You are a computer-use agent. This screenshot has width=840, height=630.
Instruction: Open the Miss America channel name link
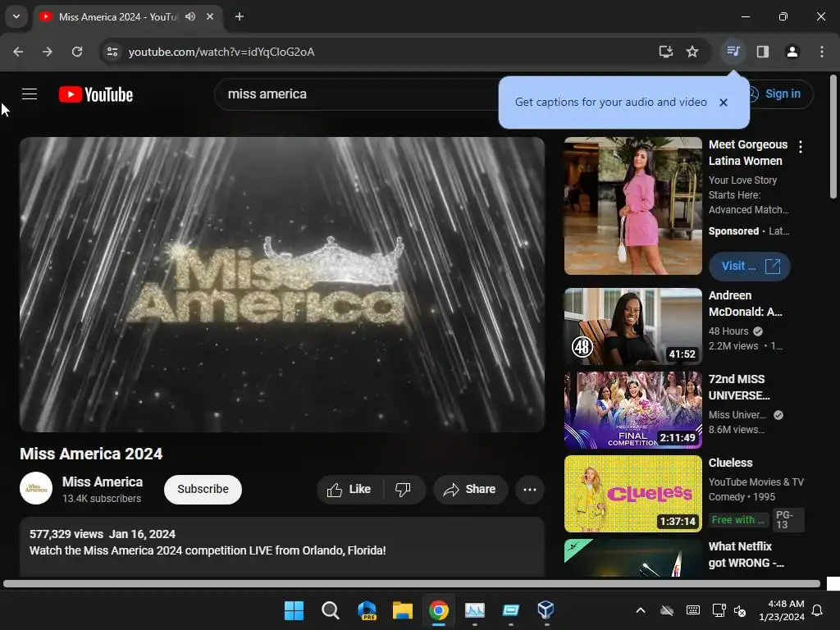(x=103, y=482)
